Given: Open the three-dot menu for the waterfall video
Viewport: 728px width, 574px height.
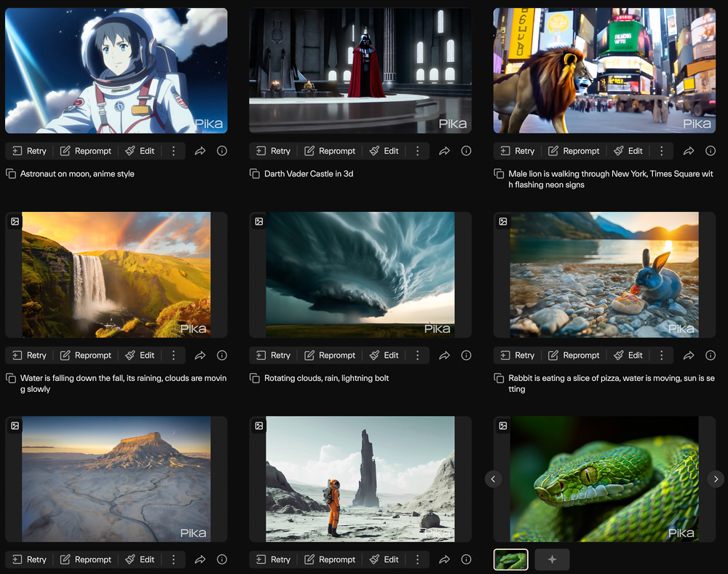Looking at the screenshot, I should 173,355.
